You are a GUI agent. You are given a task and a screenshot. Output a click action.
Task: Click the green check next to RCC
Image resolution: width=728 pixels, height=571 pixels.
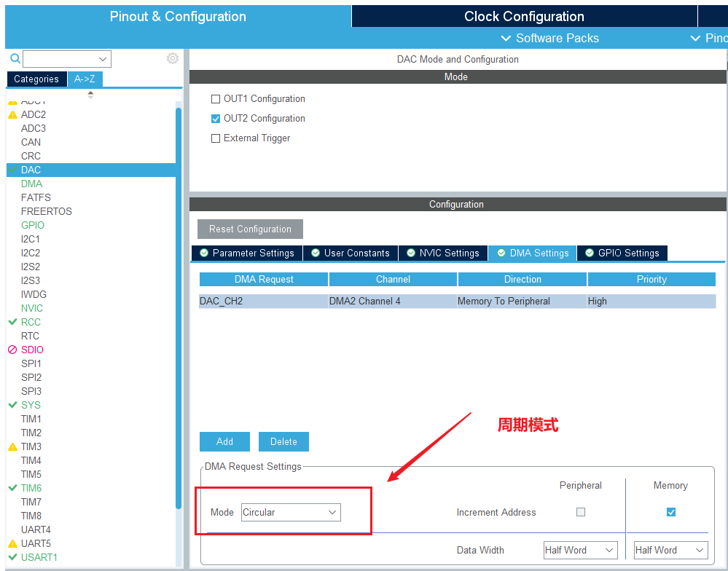click(13, 322)
